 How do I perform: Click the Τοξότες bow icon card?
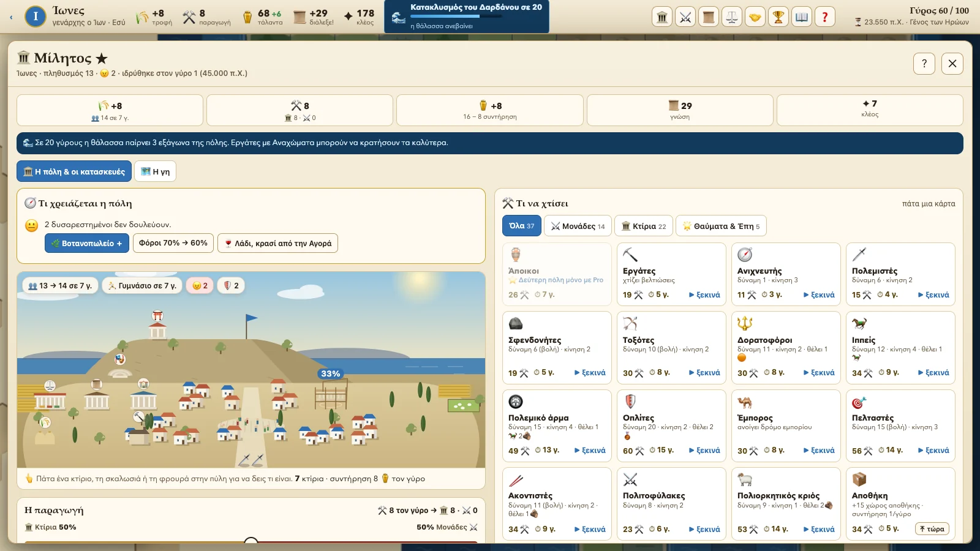(630, 323)
